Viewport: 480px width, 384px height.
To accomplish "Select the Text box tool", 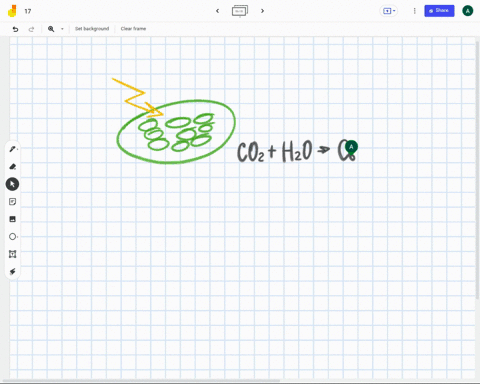I will pyautogui.click(x=12, y=254).
